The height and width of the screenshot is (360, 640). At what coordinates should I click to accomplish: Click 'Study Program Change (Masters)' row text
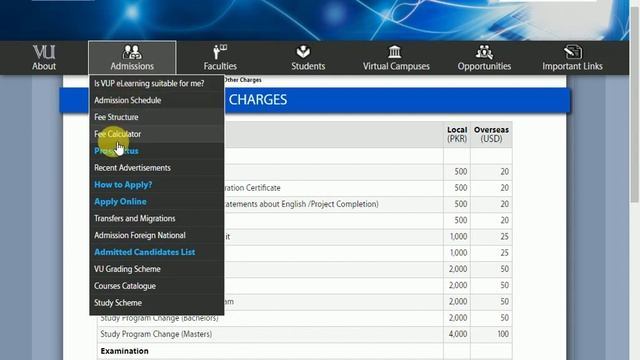click(156, 334)
